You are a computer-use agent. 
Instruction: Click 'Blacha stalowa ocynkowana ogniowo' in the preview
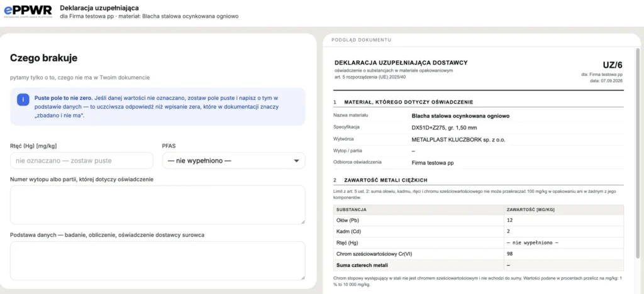(460, 116)
